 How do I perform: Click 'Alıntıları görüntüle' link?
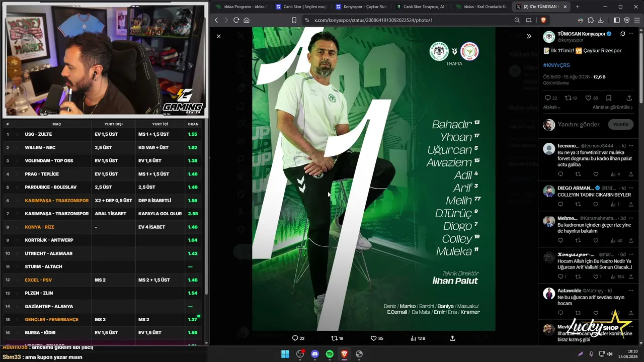[x=612, y=107]
